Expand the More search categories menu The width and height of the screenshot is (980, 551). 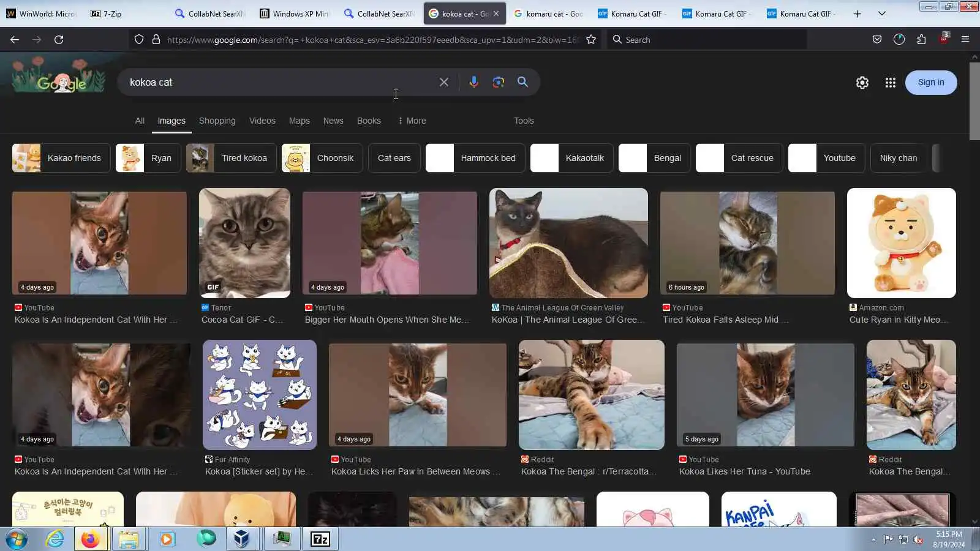coord(412,121)
